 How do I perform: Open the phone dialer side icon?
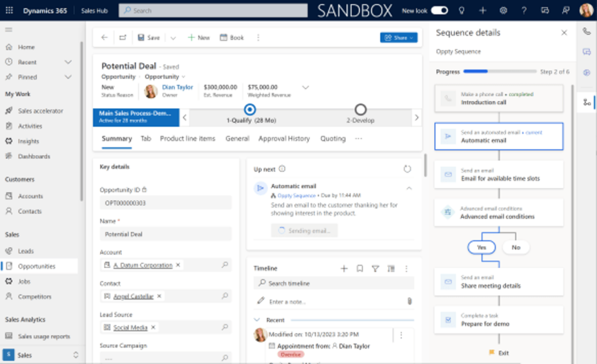pos(586,31)
